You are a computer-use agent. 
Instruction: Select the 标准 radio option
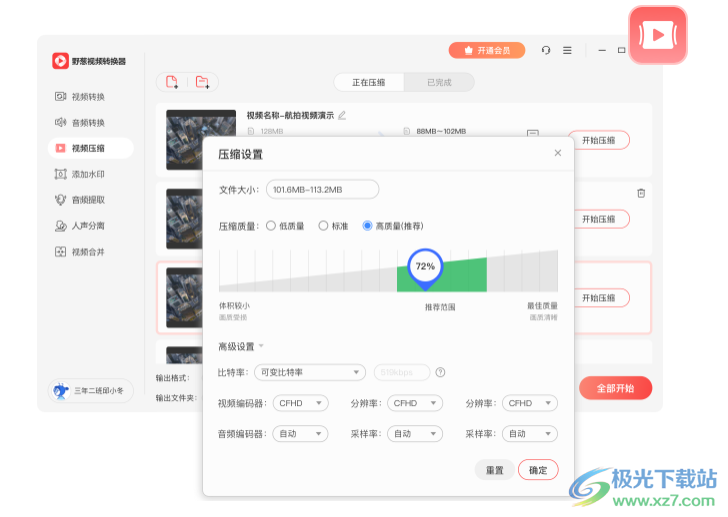[323, 226]
